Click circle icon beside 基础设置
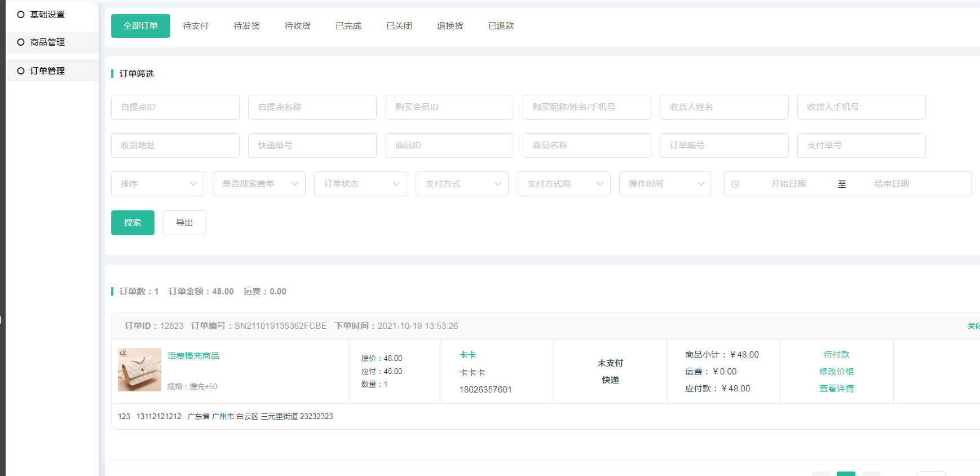980x476 pixels. (21, 15)
